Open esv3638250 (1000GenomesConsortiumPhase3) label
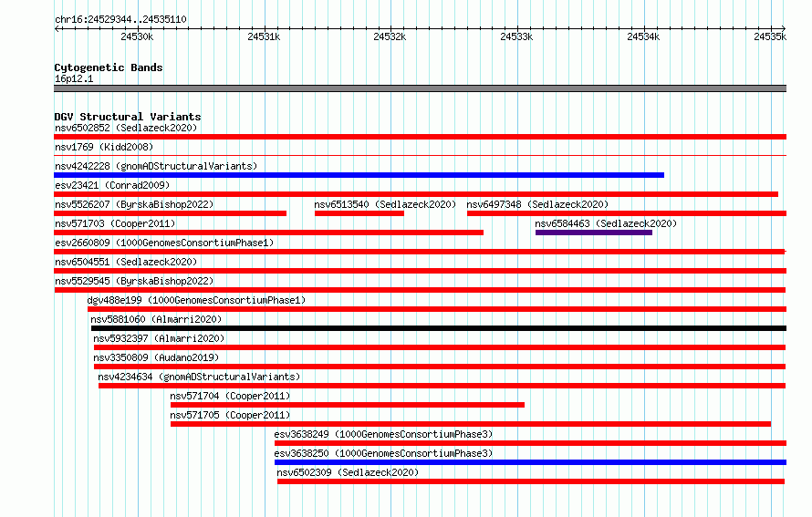 pyautogui.click(x=383, y=453)
